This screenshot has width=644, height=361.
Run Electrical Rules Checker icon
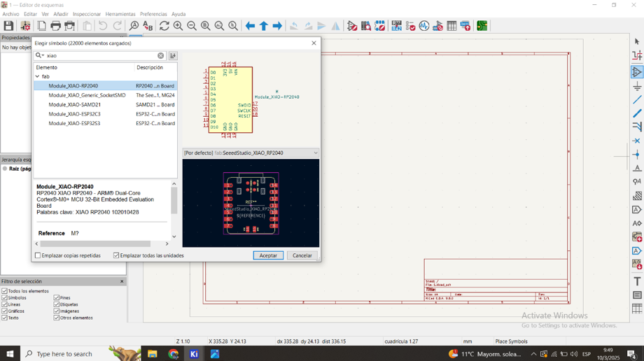tap(410, 26)
